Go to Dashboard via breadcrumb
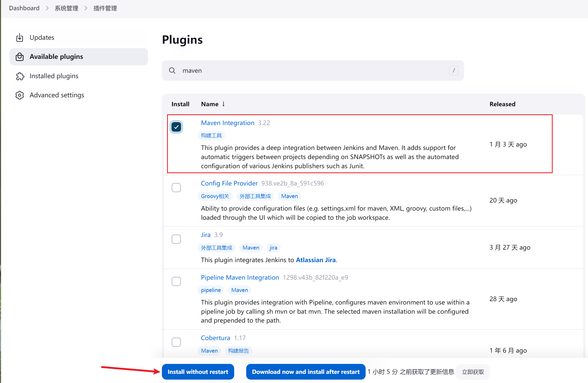Image resolution: width=588 pixels, height=383 pixels. pyautogui.click(x=24, y=8)
